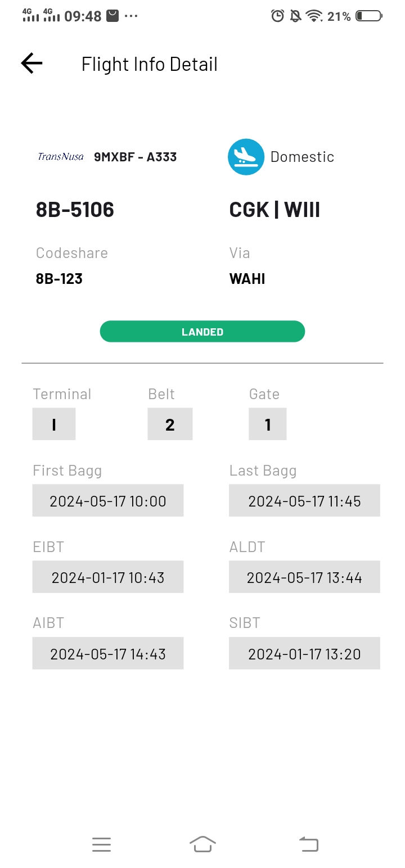The width and height of the screenshot is (405, 868).
Task: Select the SIBT field showing 2024-01-17 13:20
Action: coord(304,653)
